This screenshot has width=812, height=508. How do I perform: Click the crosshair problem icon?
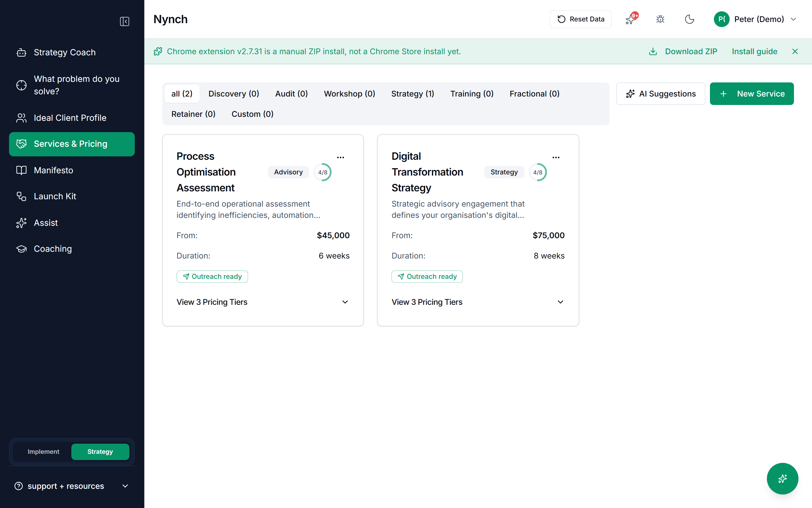[x=21, y=85]
